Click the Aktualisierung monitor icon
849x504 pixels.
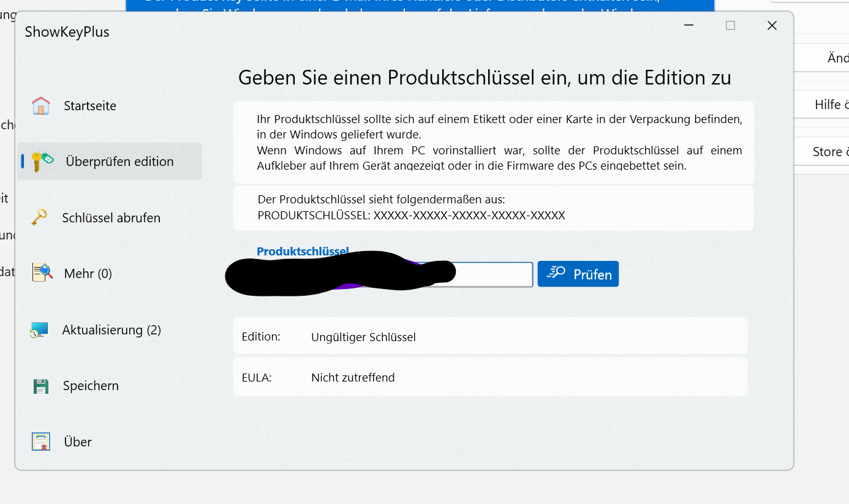(39, 330)
